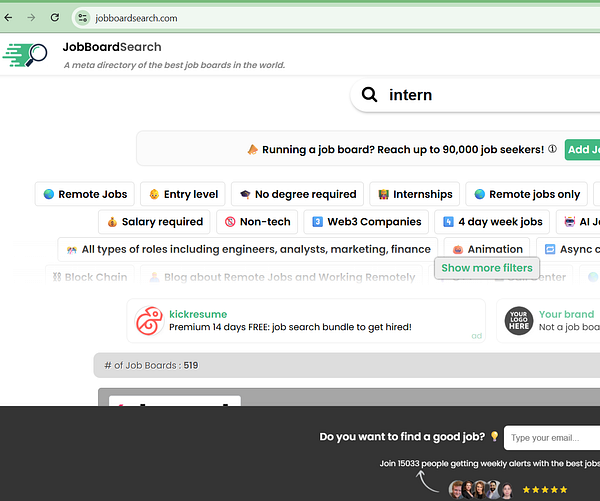This screenshot has height=501, width=600.
Task: Click the megaphone icon before 'Running a job board?'
Action: point(253,149)
